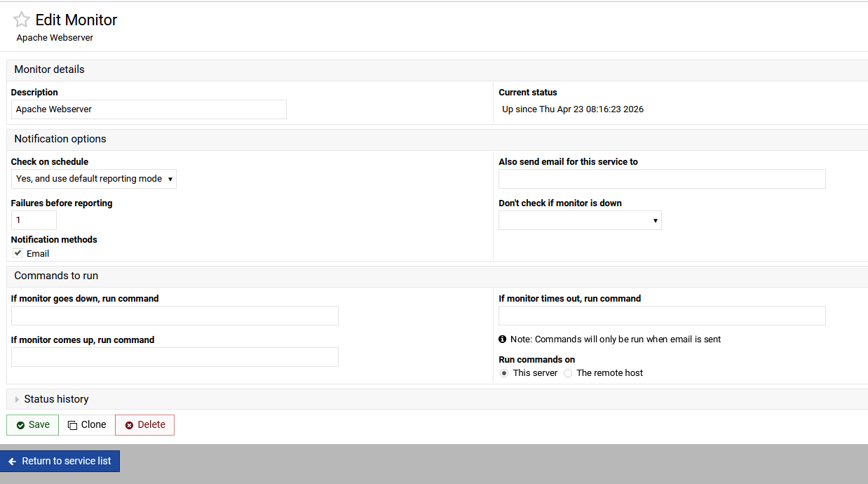Click the Clone button's copy icon

point(72,425)
